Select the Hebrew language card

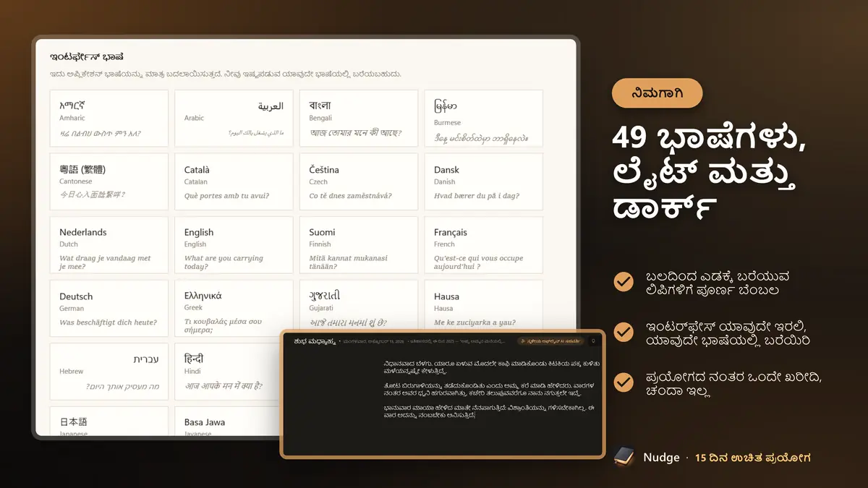pos(109,372)
